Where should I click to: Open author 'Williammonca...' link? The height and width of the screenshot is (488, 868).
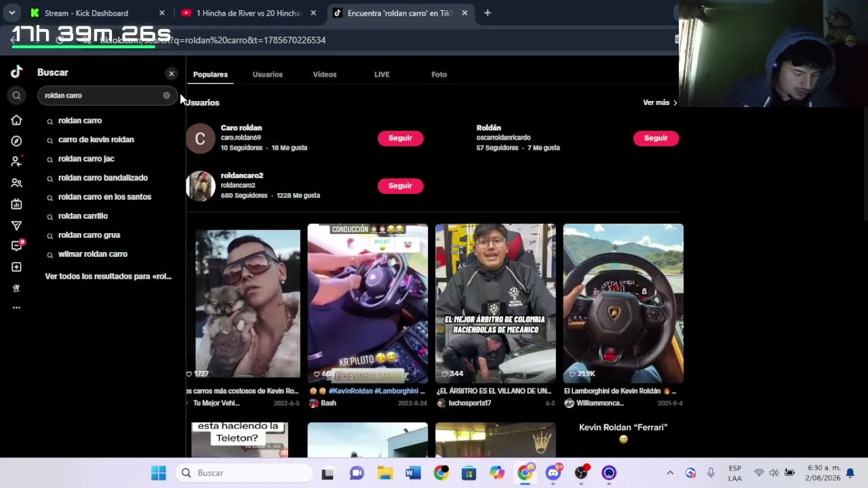pos(599,403)
